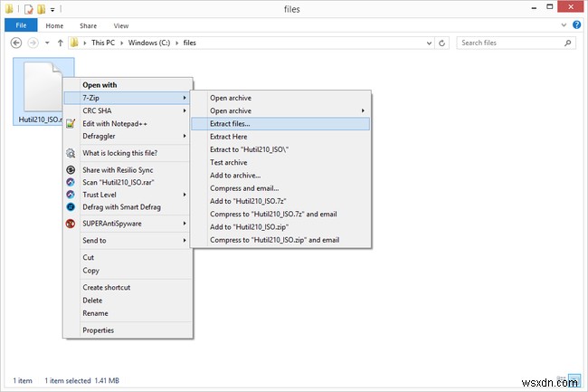Click the magnifier icon beside 'What is locking this file?'

pyautogui.click(x=70, y=154)
